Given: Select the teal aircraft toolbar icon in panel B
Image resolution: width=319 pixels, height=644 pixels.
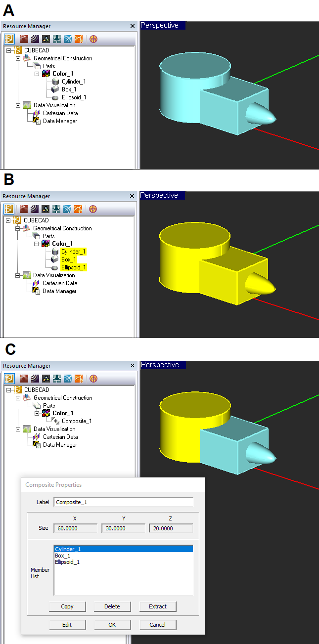Looking at the screenshot, I should tap(56, 209).
